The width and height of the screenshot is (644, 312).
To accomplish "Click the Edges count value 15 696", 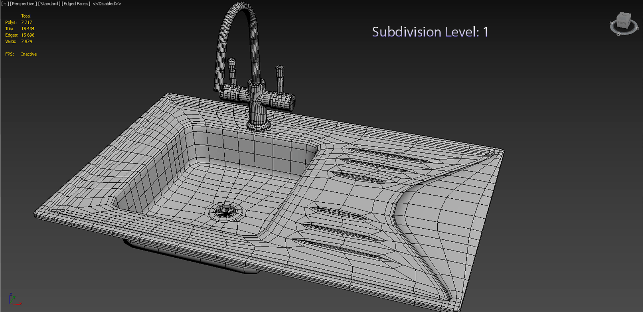I will pyautogui.click(x=28, y=35).
